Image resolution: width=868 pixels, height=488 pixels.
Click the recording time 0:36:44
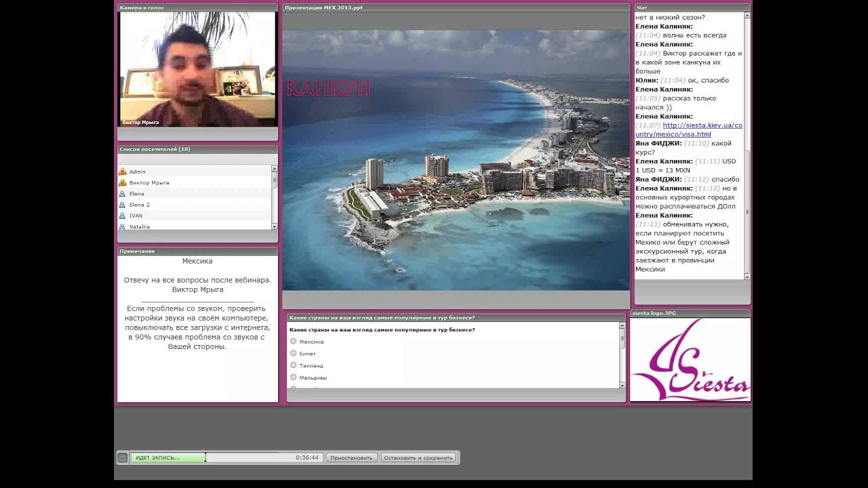pyautogui.click(x=307, y=457)
